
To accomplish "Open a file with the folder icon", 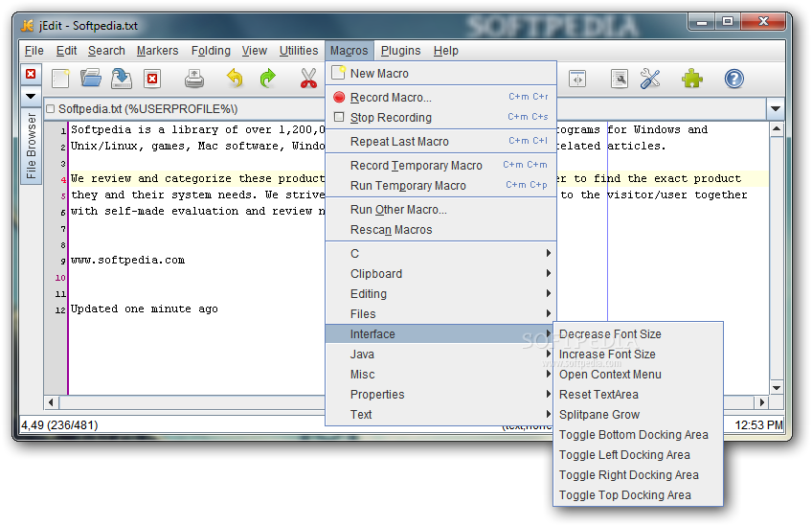I will 91,79.
